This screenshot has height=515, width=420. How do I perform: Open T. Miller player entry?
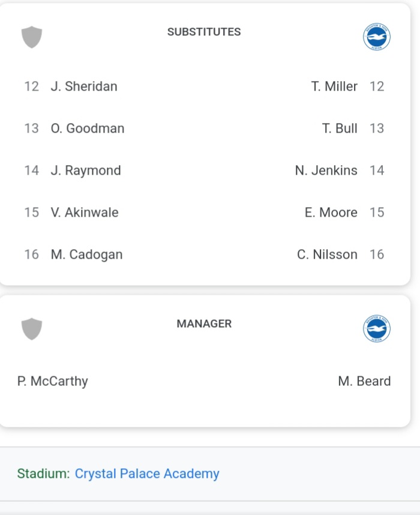point(334,86)
